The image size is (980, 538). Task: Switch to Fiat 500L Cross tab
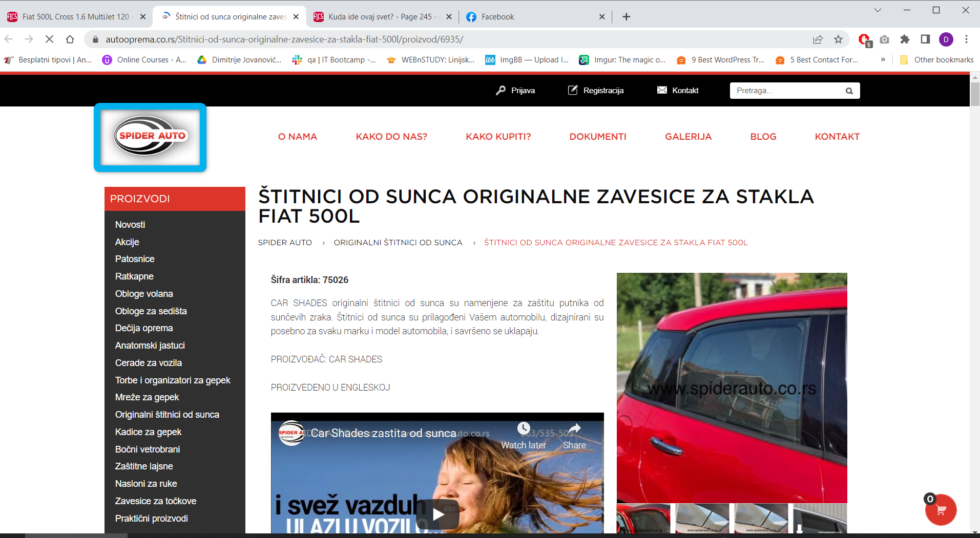(76, 17)
